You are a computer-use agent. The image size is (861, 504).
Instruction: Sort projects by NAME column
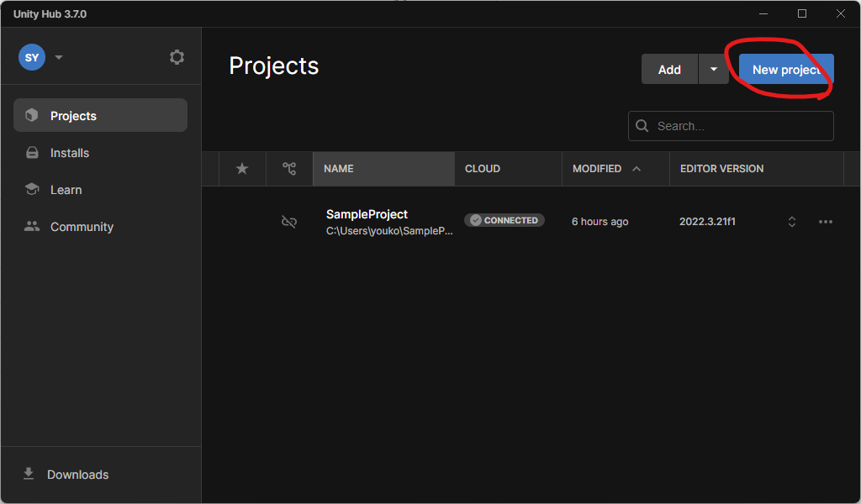click(383, 168)
